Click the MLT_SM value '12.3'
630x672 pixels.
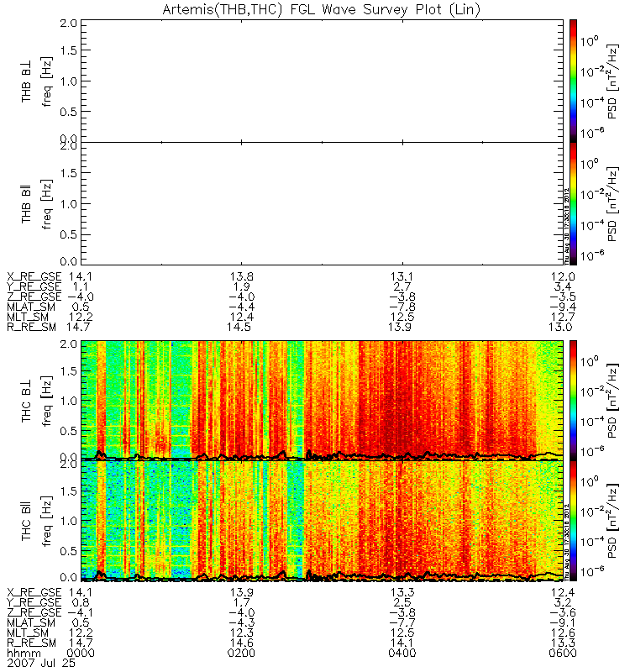242,633
